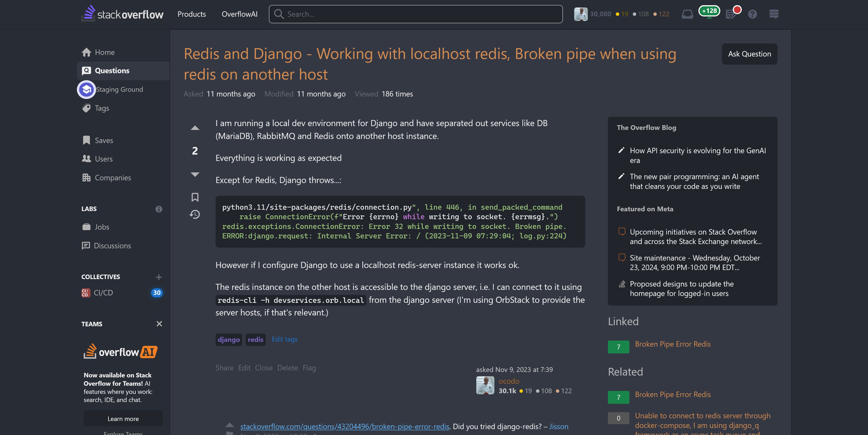Click the 30 badge beside CI/CD
The width and height of the screenshot is (868, 435).
pos(157,293)
